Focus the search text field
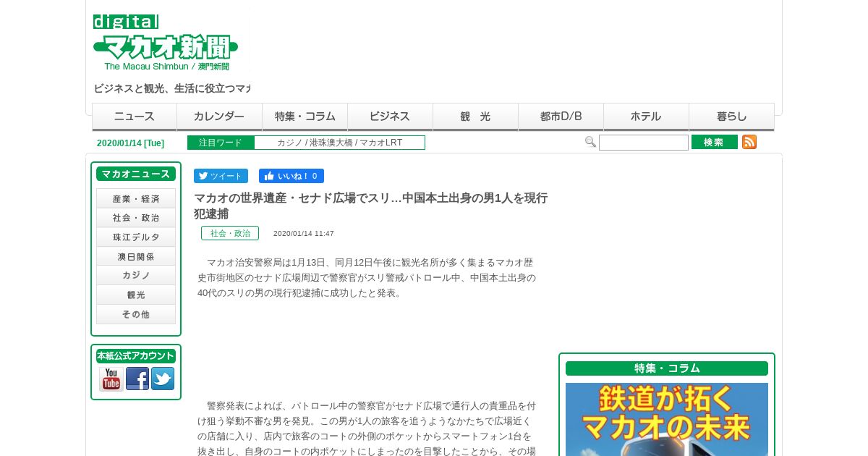 point(644,143)
